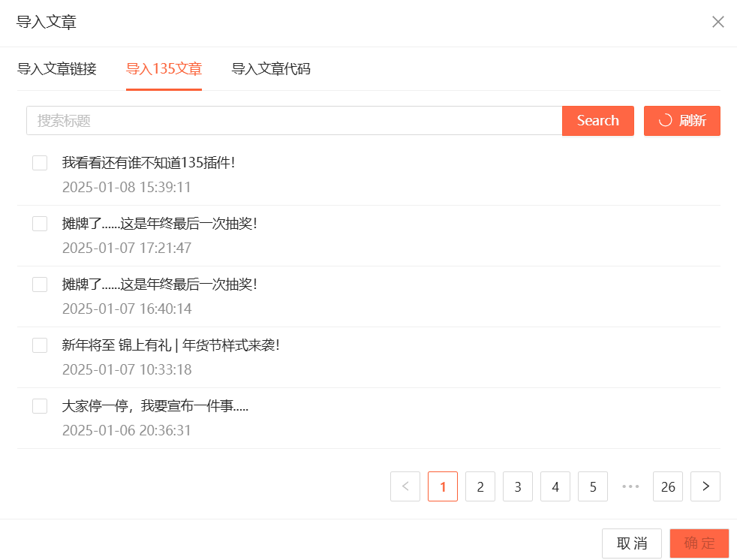737x560 pixels.
Task: Select the 新年将至 锦上有礼 article checkbox
Action: (x=40, y=345)
